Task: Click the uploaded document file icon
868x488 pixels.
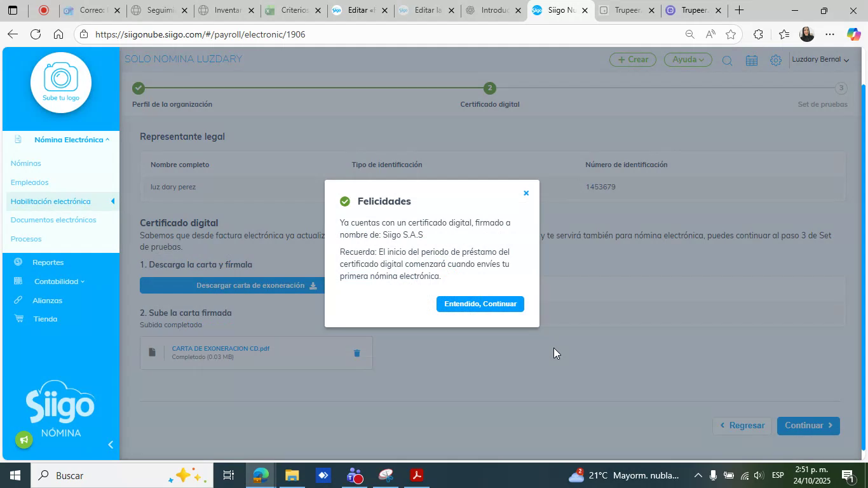Action: coord(152,352)
